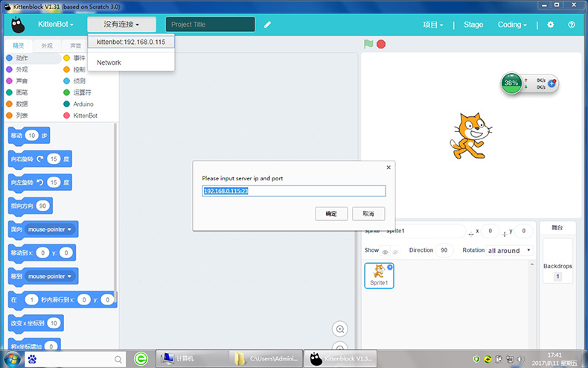The height and width of the screenshot is (368, 588).
Task: Click the zoom in magnifier on workspace
Action: click(x=340, y=329)
